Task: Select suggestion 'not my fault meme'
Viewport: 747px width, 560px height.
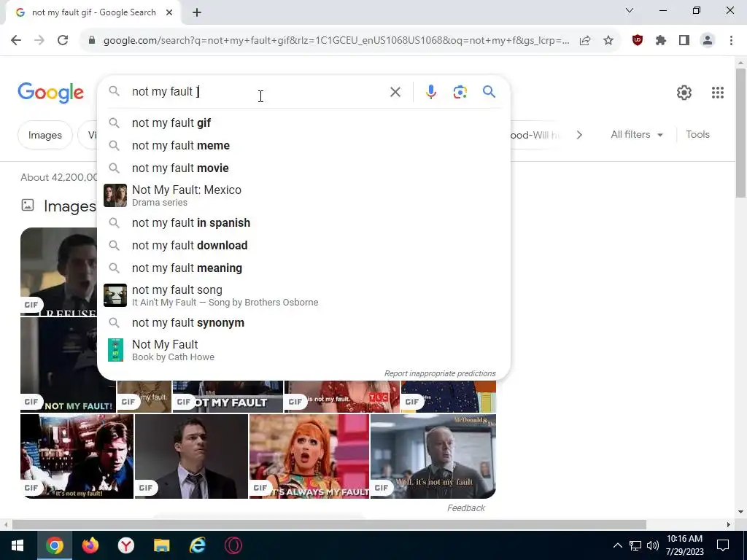Action: [303, 146]
